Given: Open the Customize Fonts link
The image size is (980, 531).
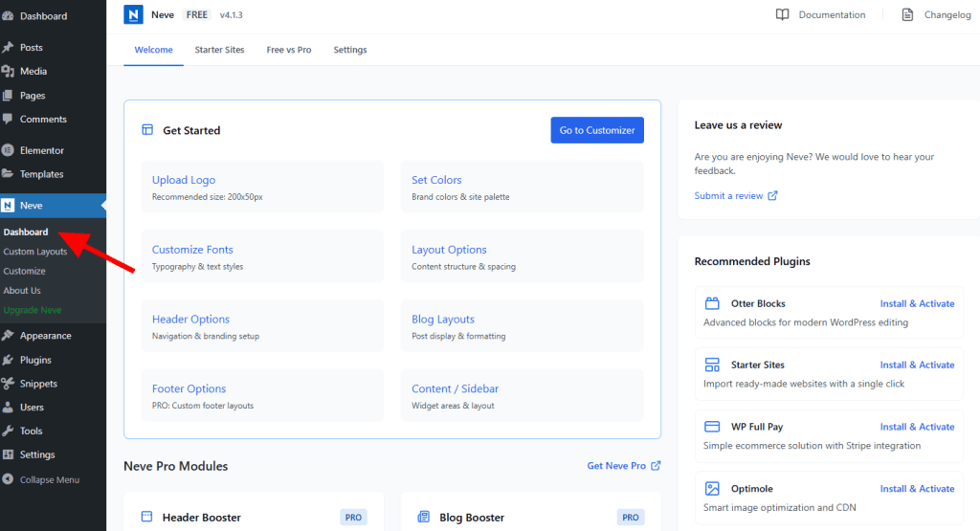Looking at the screenshot, I should (x=192, y=250).
